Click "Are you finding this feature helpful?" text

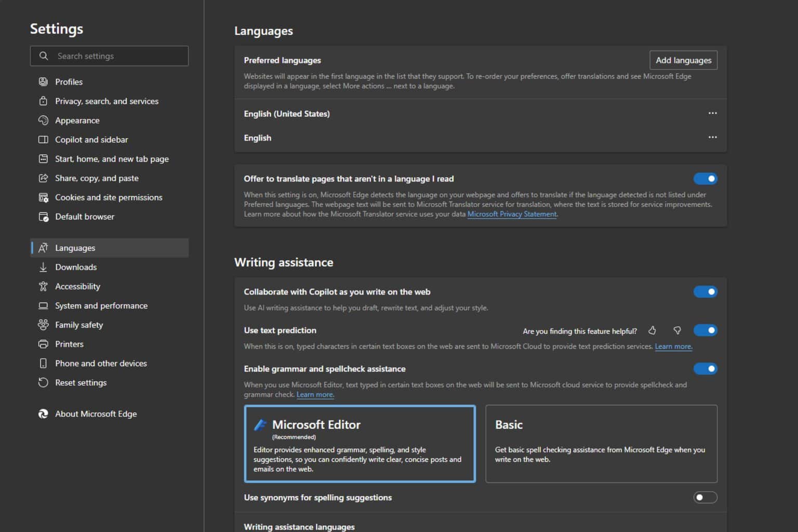pyautogui.click(x=580, y=331)
